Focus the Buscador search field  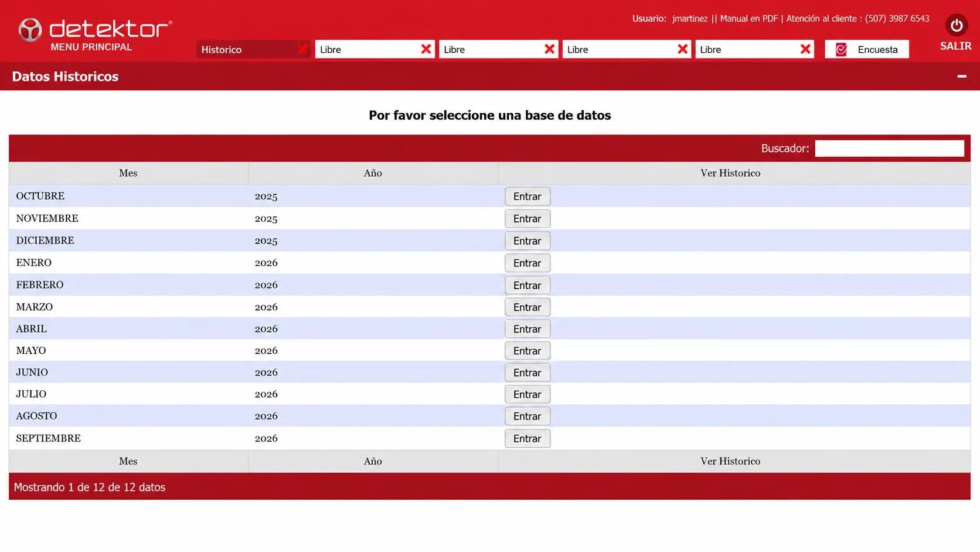[889, 148]
